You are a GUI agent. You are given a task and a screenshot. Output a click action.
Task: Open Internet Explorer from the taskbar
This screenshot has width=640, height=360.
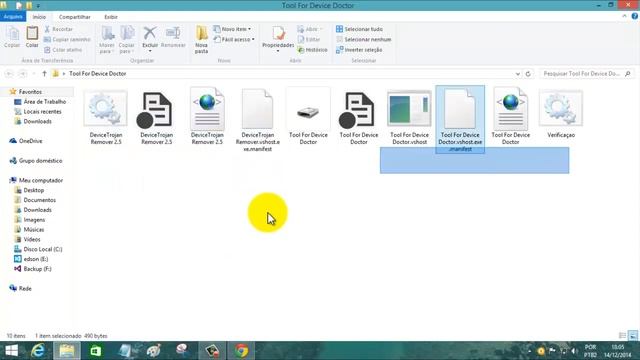click(x=38, y=351)
